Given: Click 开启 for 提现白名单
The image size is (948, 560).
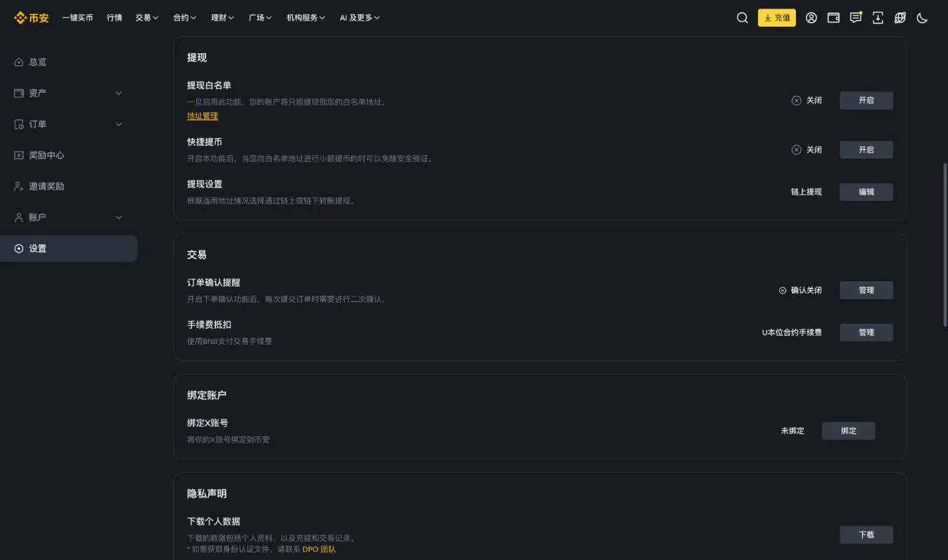Looking at the screenshot, I should pyautogui.click(x=866, y=100).
